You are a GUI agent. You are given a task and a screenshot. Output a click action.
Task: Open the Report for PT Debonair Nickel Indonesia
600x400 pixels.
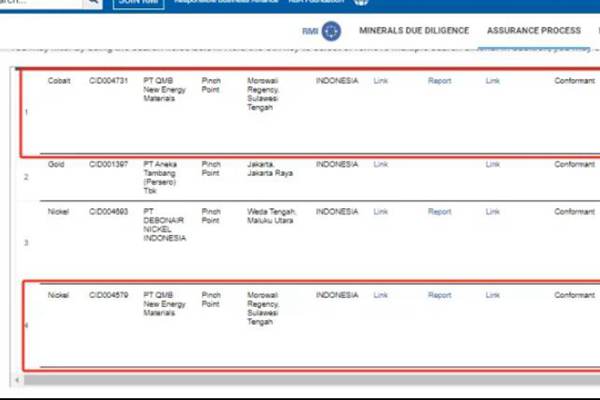click(439, 211)
